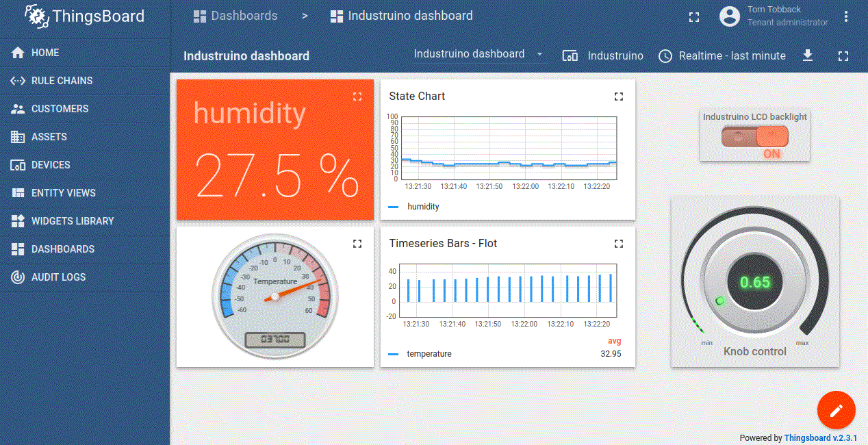Toggle fullscreen icon in the top header

(x=694, y=17)
